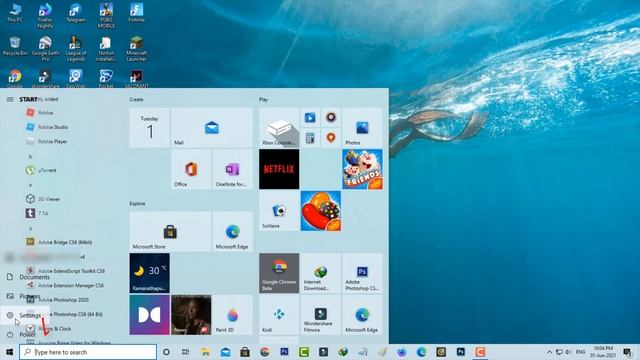The height and width of the screenshot is (360, 640).
Task: Select the Minecraft Launcher desktop icon
Action: click(x=136, y=49)
